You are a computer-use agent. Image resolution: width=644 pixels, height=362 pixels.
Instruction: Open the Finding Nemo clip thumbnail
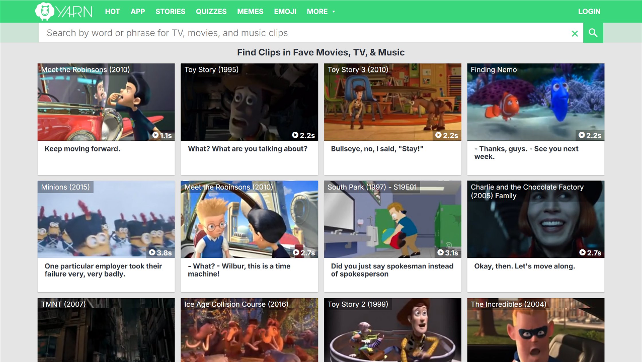[x=536, y=102]
